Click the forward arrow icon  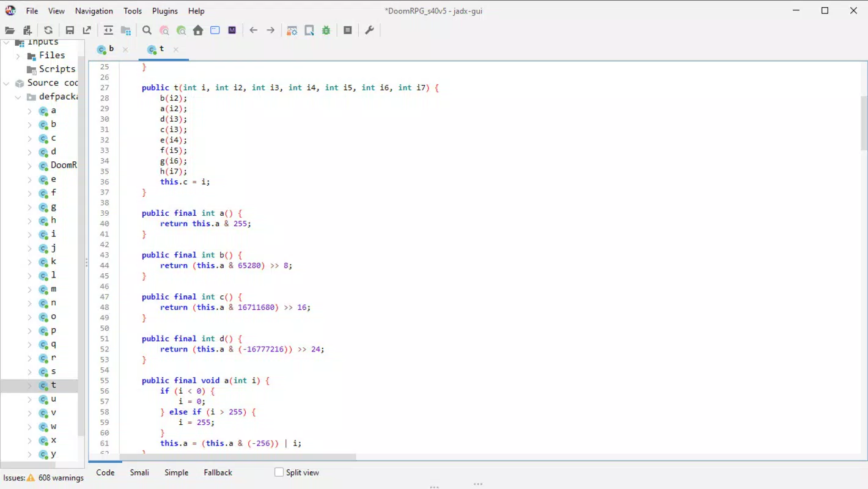[270, 30]
